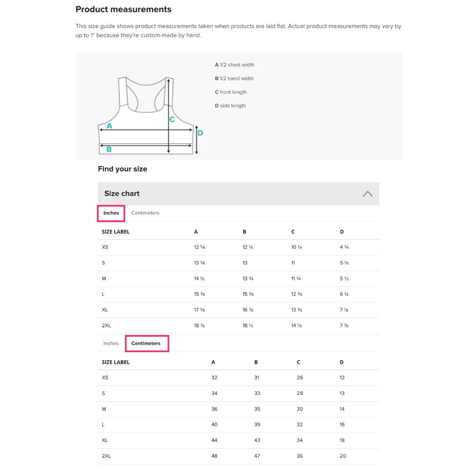The image size is (476, 476).
Task: Click the teal letter A on the bra diagram
Action: [x=109, y=126]
